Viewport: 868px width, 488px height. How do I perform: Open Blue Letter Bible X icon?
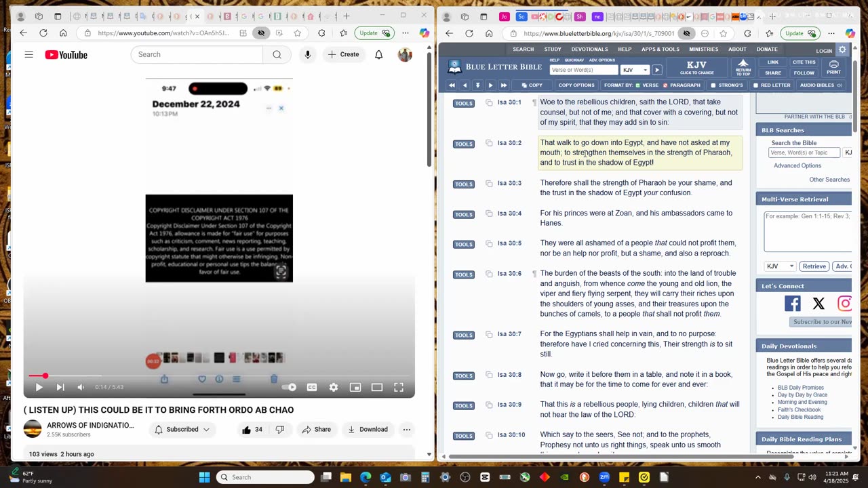coord(818,304)
